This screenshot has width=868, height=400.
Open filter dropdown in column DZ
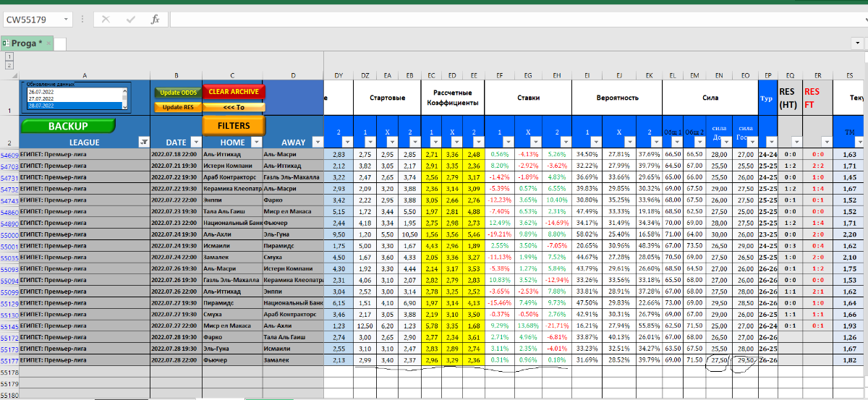tap(372, 142)
